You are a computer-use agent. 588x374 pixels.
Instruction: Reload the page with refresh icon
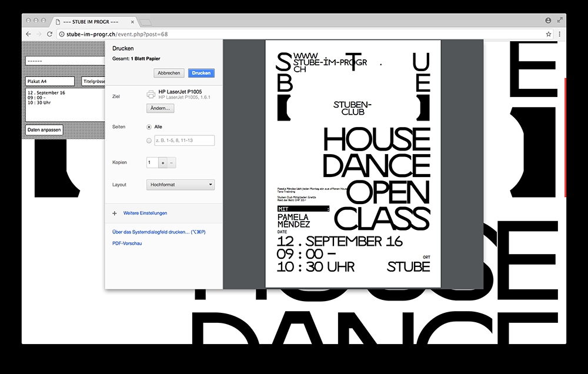(x=49, y=34)
